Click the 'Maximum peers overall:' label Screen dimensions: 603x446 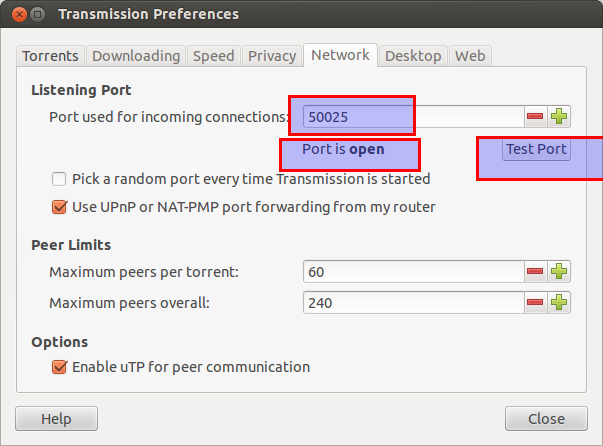pos(129,303)
